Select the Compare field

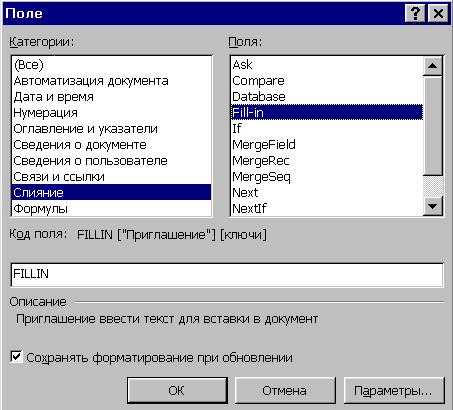(327, 81)
